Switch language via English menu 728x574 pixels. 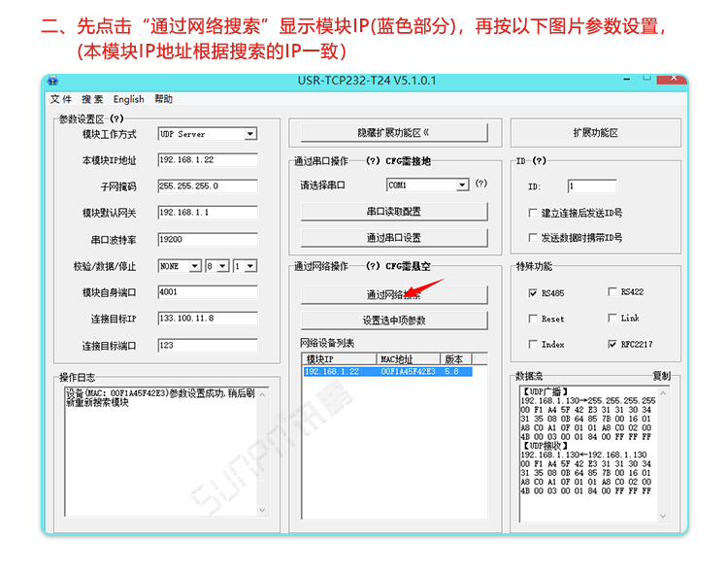pos(128,99)
